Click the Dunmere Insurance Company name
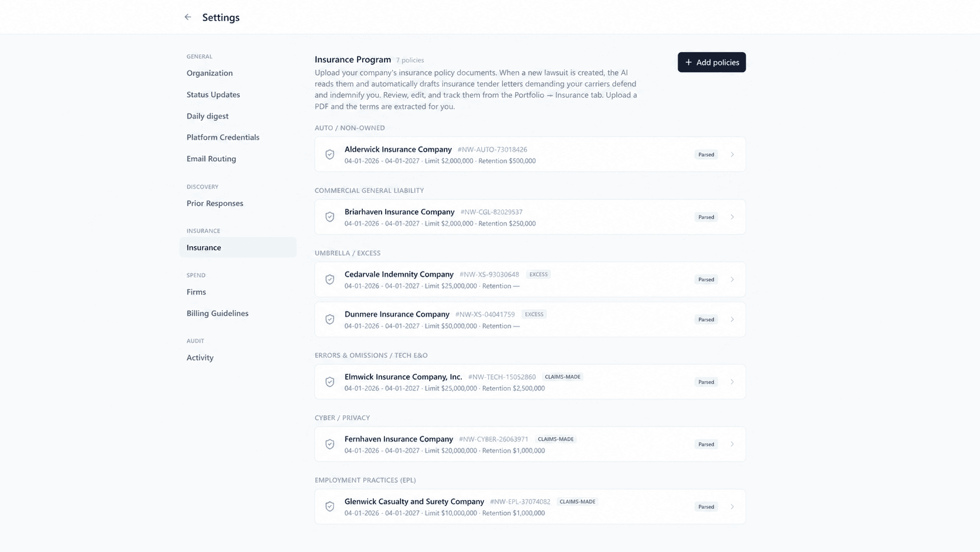Screen dimensions: 980x552 pyautogui.click(x=397, y=314)
